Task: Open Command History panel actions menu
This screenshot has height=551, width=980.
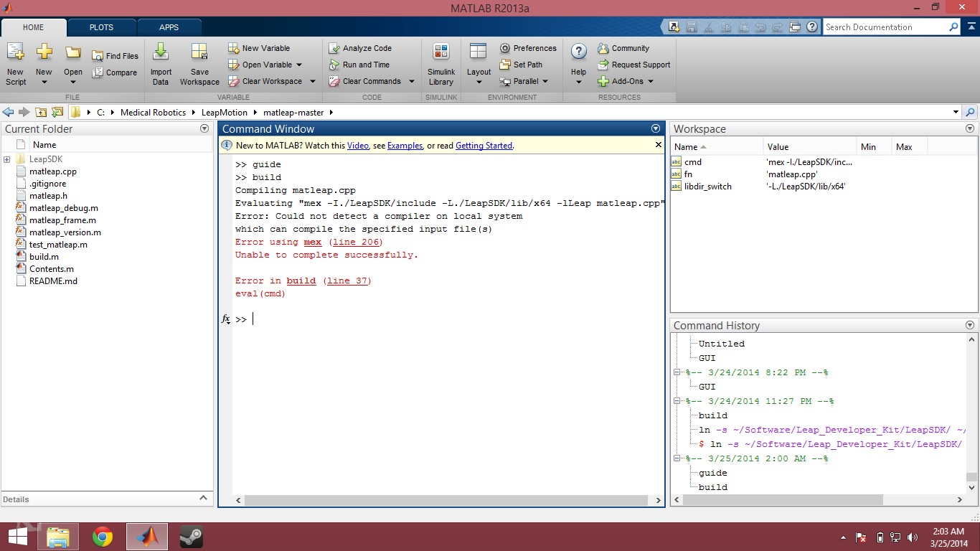Action: (x=970, y=325)
